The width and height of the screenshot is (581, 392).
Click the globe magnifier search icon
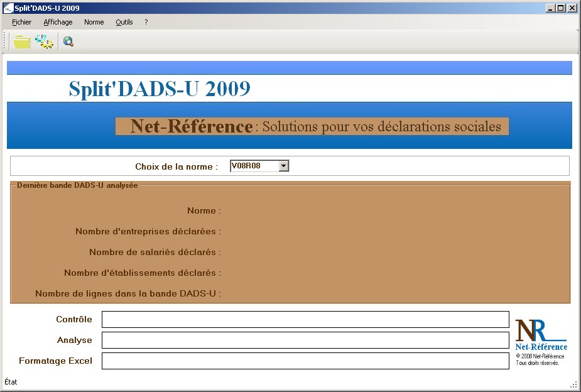point(68,41)
